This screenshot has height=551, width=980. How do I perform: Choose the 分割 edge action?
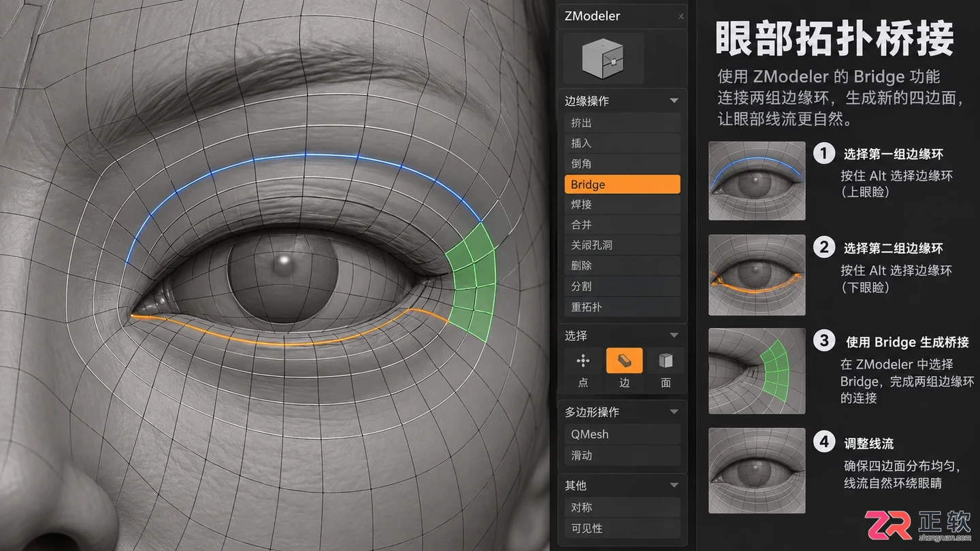(622, 286)
